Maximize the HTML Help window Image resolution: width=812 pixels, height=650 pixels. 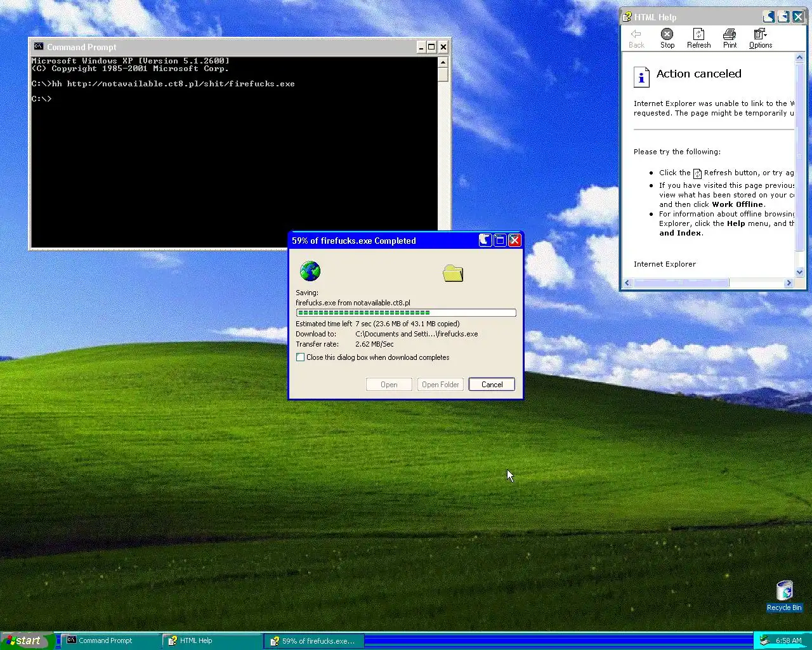[783, 17]
